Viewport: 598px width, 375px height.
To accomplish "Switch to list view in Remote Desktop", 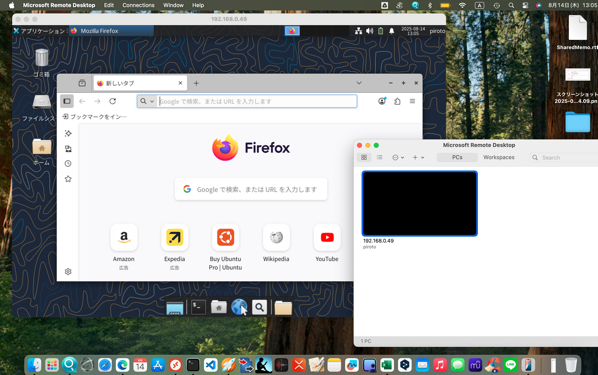I will click(x=379, y=157).
